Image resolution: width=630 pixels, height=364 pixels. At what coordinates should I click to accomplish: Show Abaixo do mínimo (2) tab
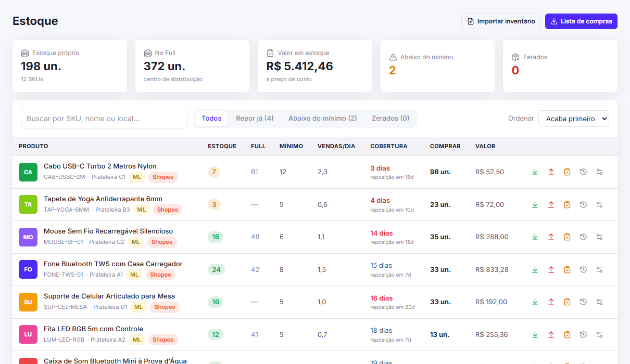[323, 119]
